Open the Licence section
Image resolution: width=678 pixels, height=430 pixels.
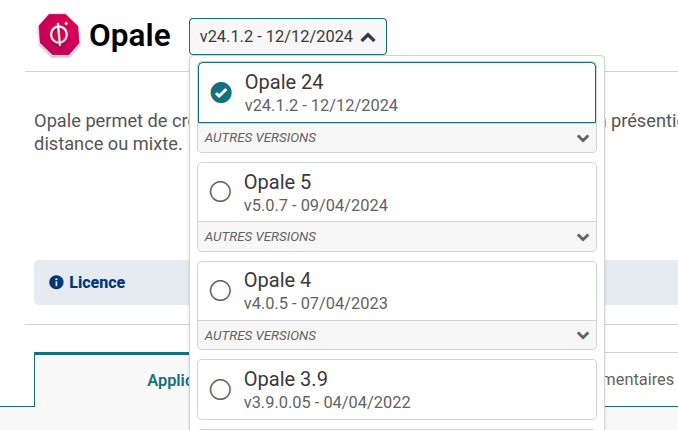tap(97, 282)
